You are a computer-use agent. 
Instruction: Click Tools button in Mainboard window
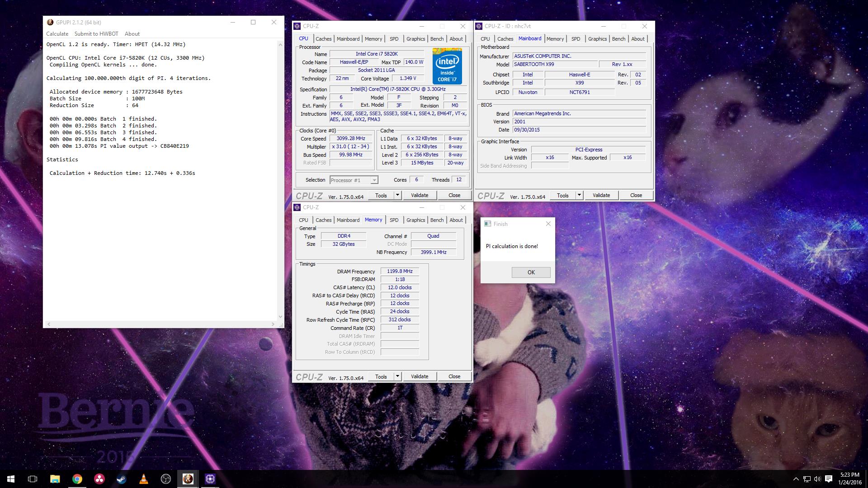(563, 195)
